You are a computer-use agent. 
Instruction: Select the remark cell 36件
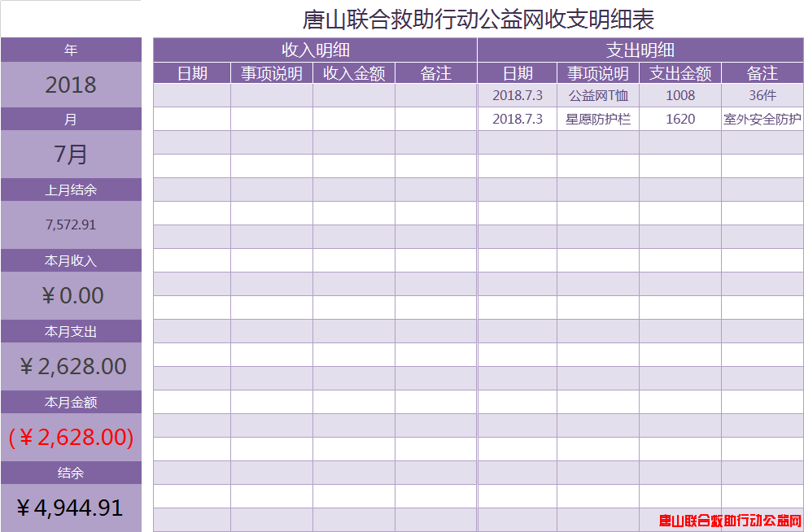tap(762, 95)
